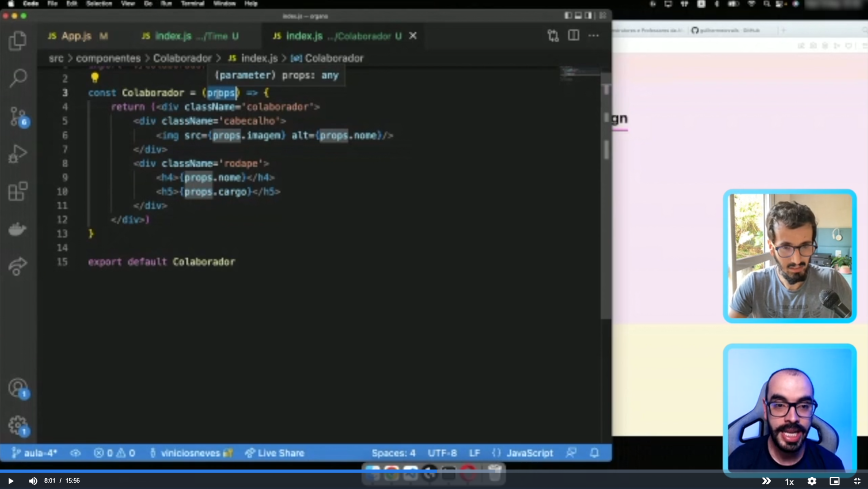Open the Accounts menu in activity bar

tap(18, 388)
